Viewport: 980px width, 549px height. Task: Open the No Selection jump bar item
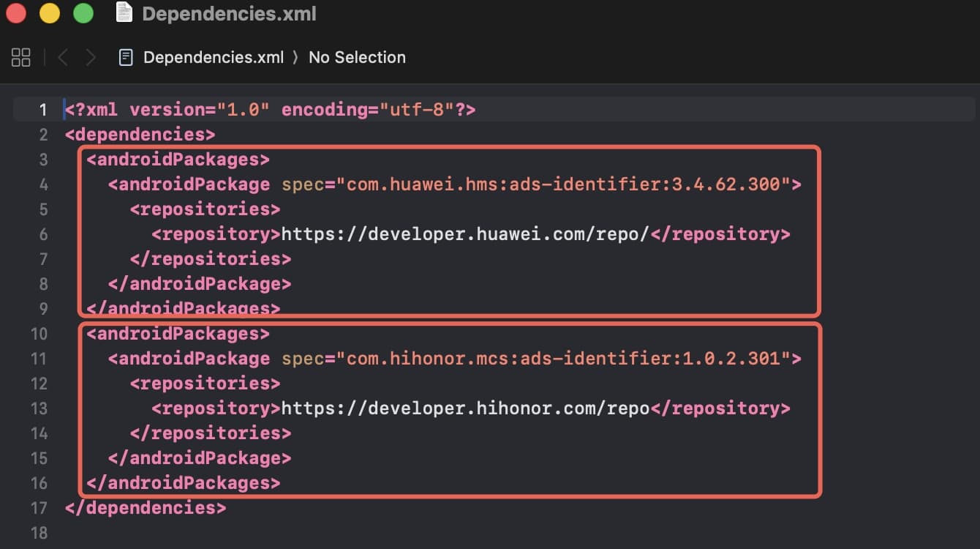click(357, 57)
